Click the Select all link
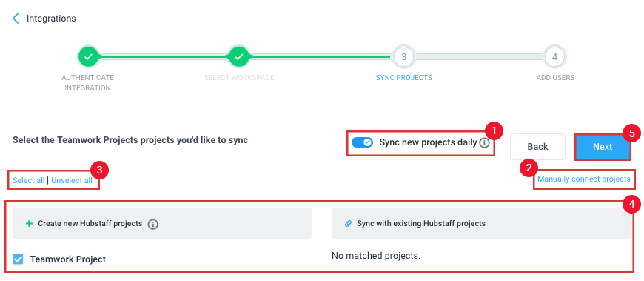Image resolution: width=644 pixels, height=281 pixels. pos(29,180)
